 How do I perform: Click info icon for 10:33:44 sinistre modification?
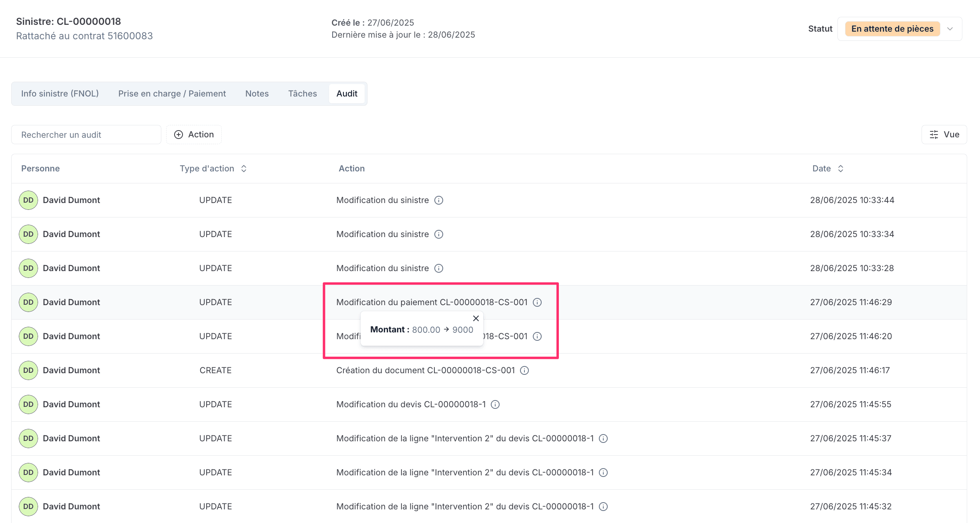click(439, 200)
